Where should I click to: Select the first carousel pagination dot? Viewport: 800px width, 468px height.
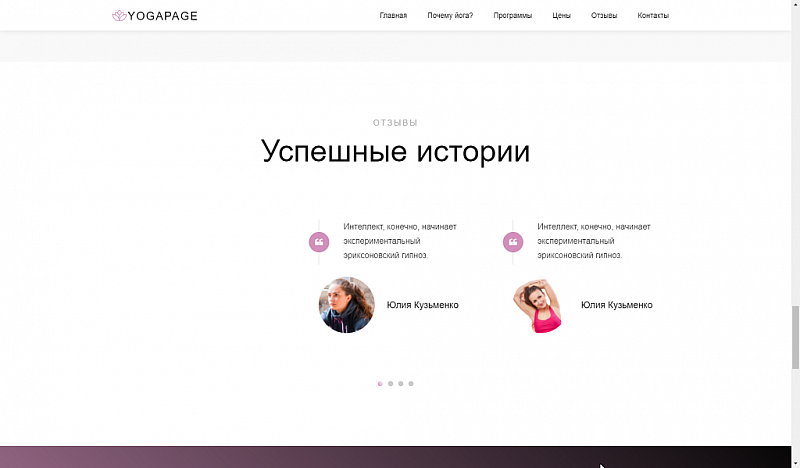(x=380, y=384)
